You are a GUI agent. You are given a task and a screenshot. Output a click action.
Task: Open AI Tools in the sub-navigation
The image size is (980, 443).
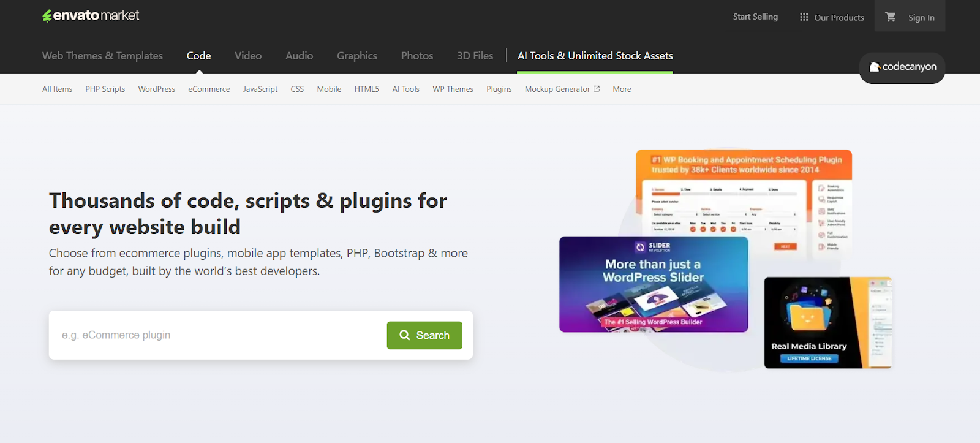[405, 89]
